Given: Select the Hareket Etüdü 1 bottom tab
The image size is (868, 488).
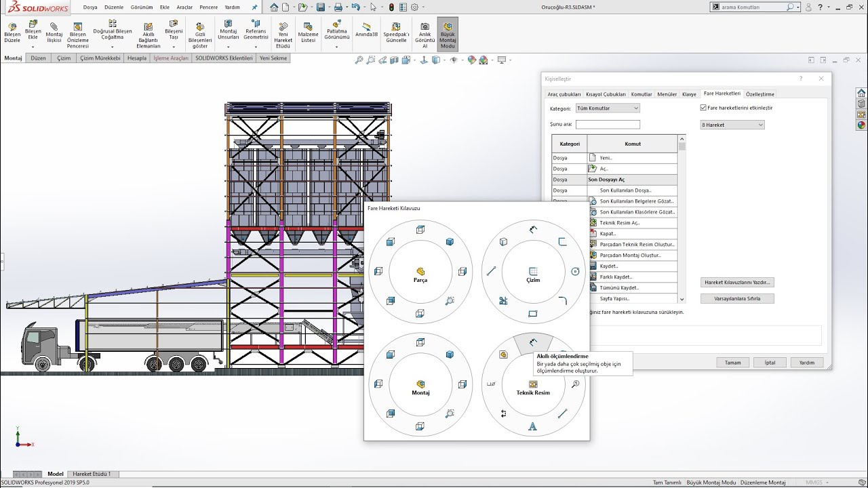Looking at the screenshot, I should coord(92,474).
